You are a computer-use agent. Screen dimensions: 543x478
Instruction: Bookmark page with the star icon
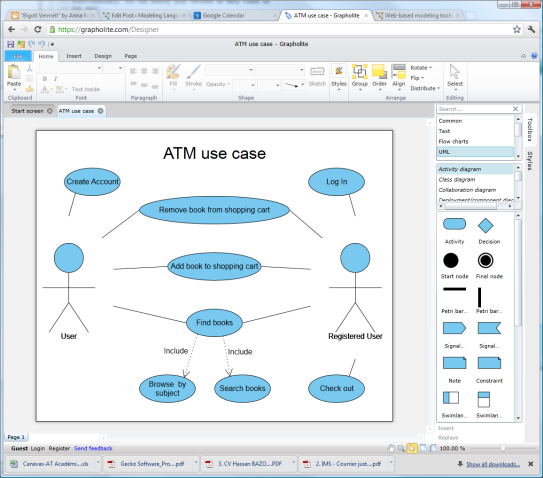click(x=517, y=29)
